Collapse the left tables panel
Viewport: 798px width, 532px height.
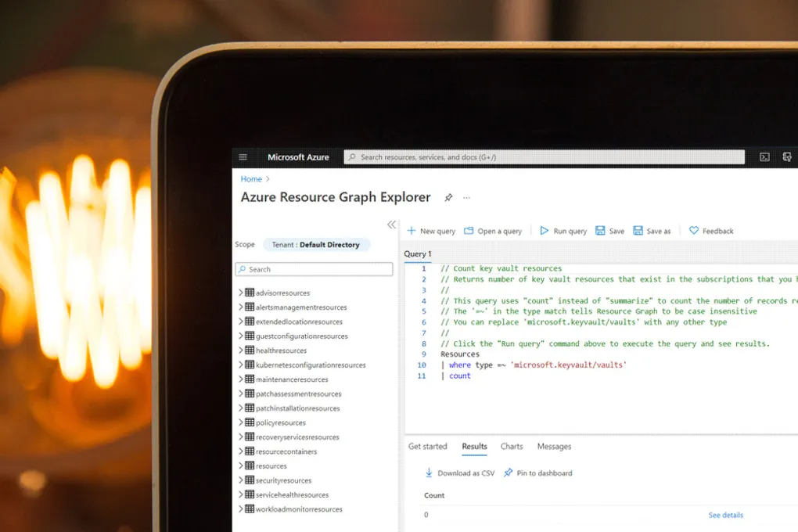click(x=391, y=225)
